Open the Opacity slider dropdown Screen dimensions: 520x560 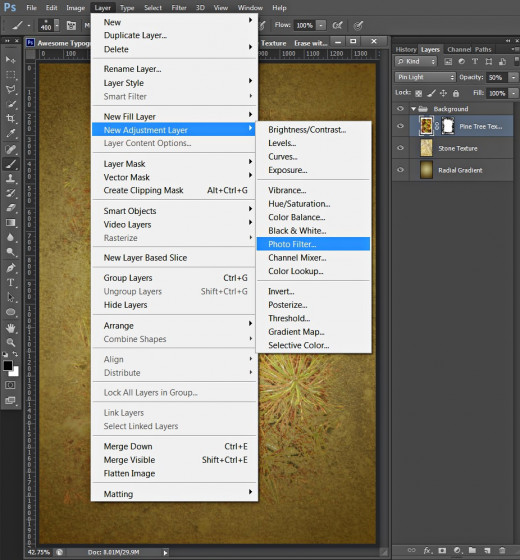tap(513, 77)
